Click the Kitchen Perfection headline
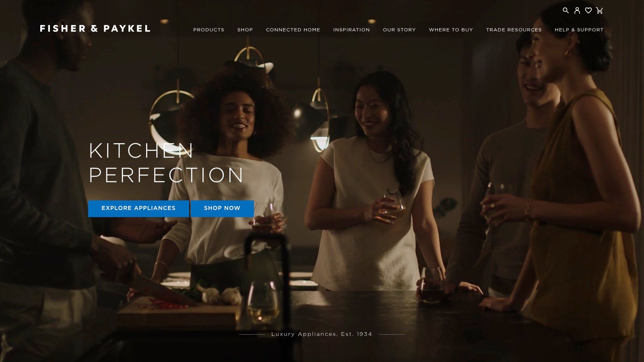This screenshot has height=362, width=644. 166,163
